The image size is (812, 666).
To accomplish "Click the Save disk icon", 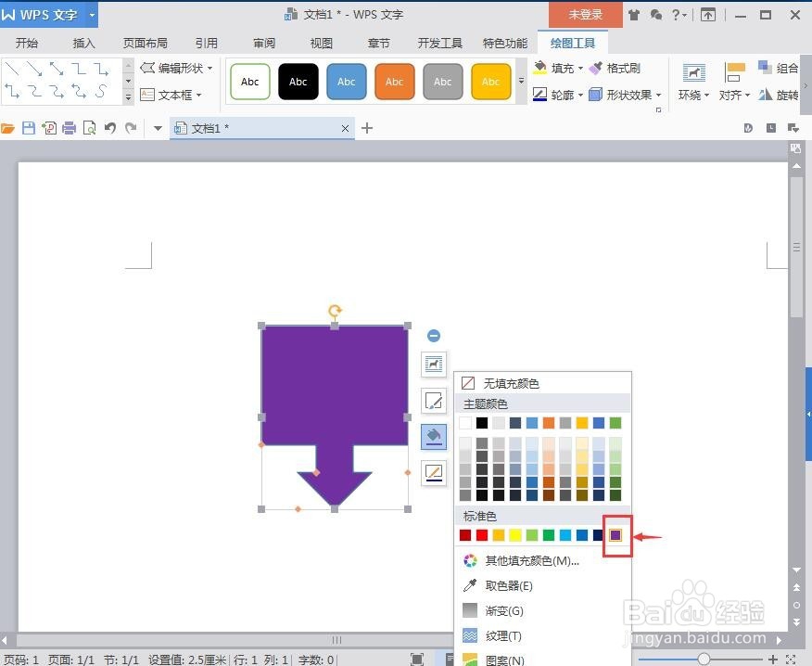I will point(29,128).
